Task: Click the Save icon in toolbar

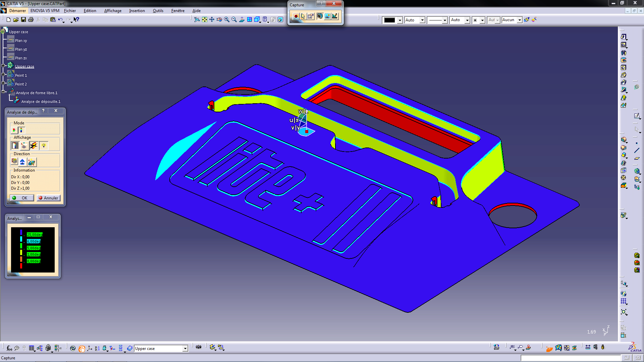Action: point(23,20)
